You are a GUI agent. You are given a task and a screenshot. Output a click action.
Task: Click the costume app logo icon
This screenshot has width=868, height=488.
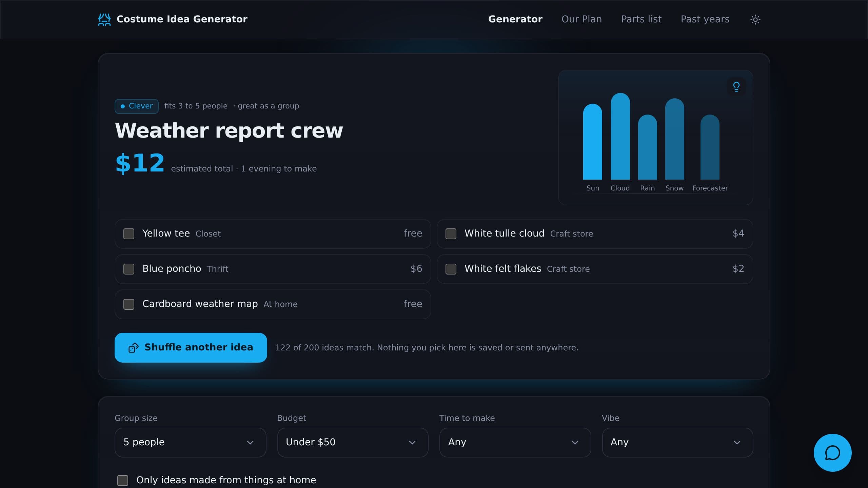[104, 19]
